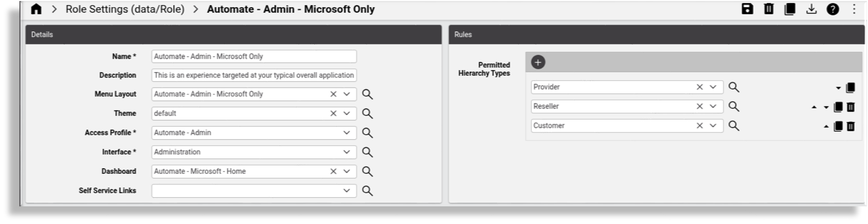868x224 pixels.
Task: Clear the Customer hierarchy type
Action: click(x=699, y=126)
